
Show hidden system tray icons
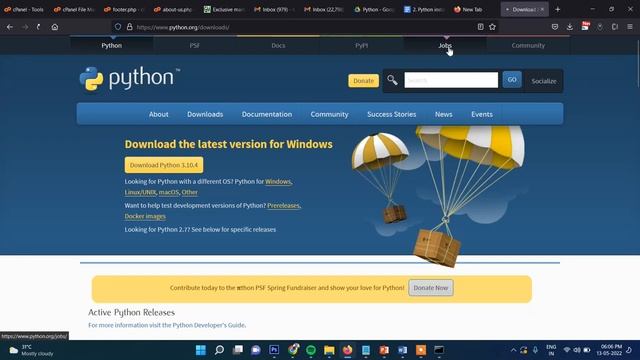click(x=513, y=350)
